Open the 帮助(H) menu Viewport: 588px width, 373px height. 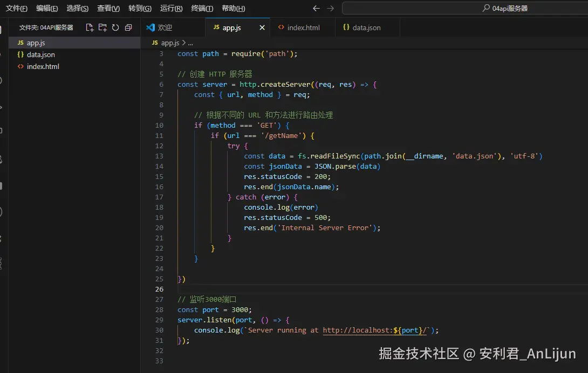[233, 8]
